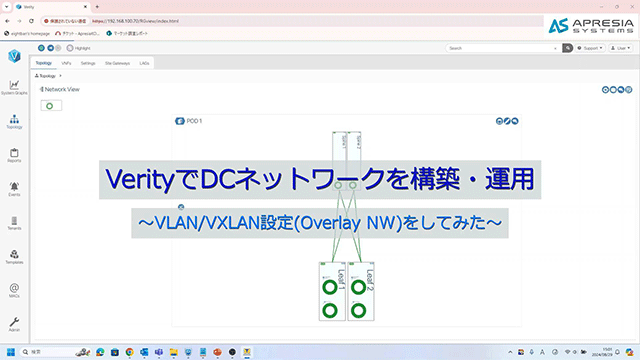Screen dimensions: 640x360
Task: Switch to the LAGs tab
Action: click(144, 63)
